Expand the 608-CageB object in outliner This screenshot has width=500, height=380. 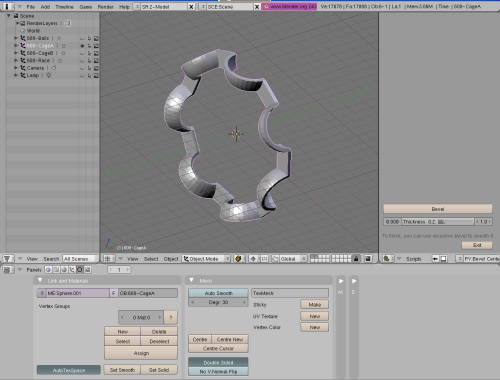coord(16,53)
